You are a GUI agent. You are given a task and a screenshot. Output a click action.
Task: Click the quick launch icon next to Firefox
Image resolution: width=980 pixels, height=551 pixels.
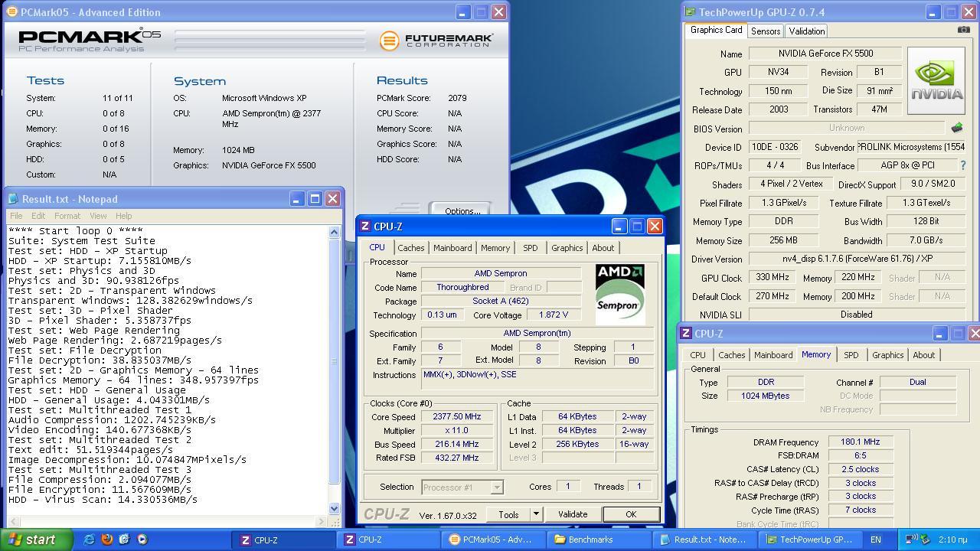(x=124, y=540)
